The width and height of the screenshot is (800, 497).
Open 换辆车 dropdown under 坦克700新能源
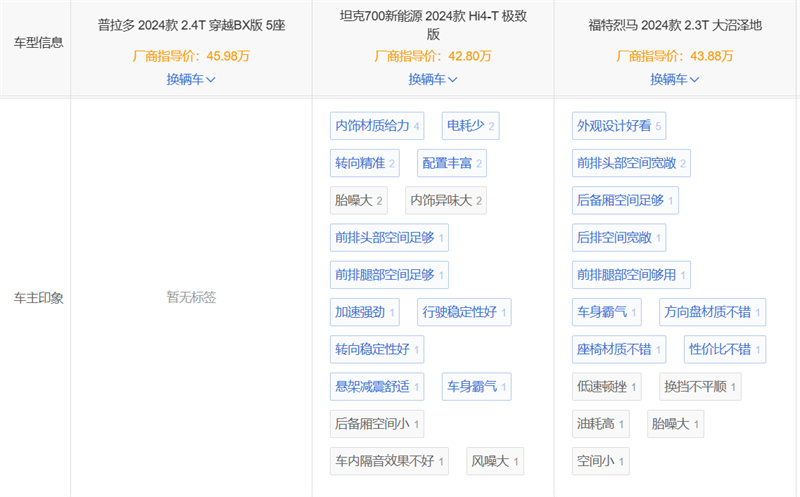[x=433, y=79]
